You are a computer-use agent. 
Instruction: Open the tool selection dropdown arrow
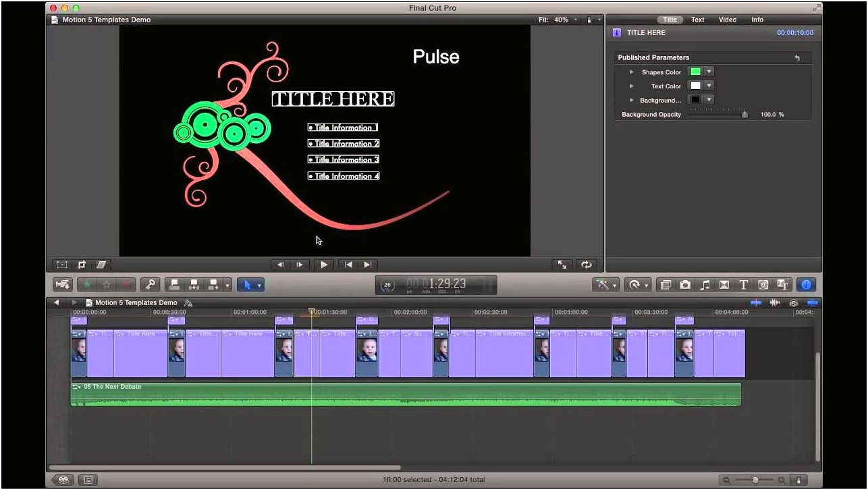click(259, 285)
